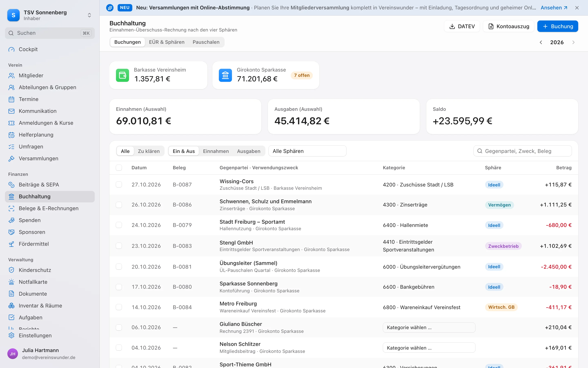Click the Beiträge & SEPA coins icon
588x368 pixels.
(x=11, y=185)
